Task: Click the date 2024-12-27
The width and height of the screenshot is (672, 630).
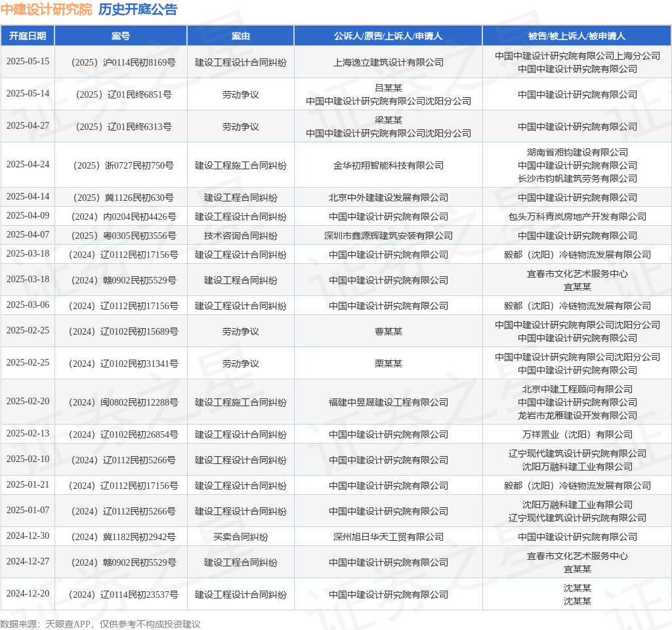Action: [x=28, y=562]
